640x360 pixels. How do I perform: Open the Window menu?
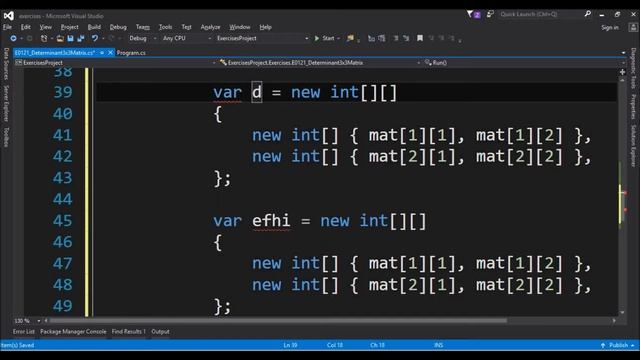tap(240, 27)
